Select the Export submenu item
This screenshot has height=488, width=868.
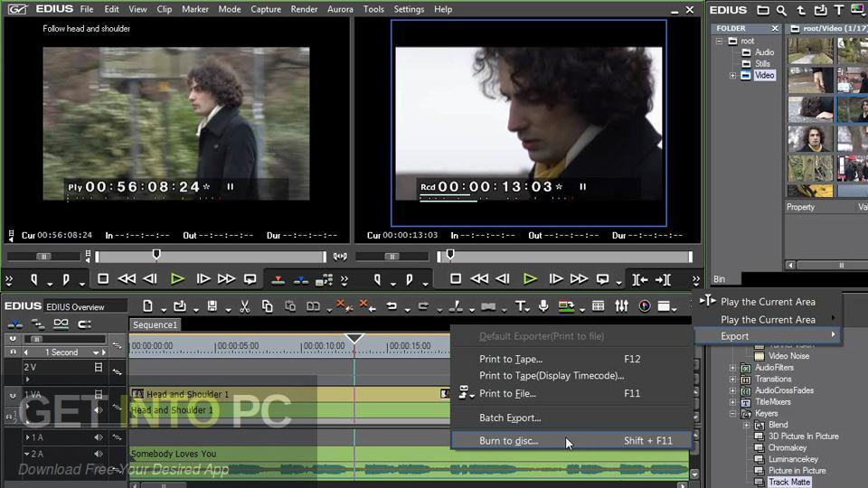(x=766, y=336)
